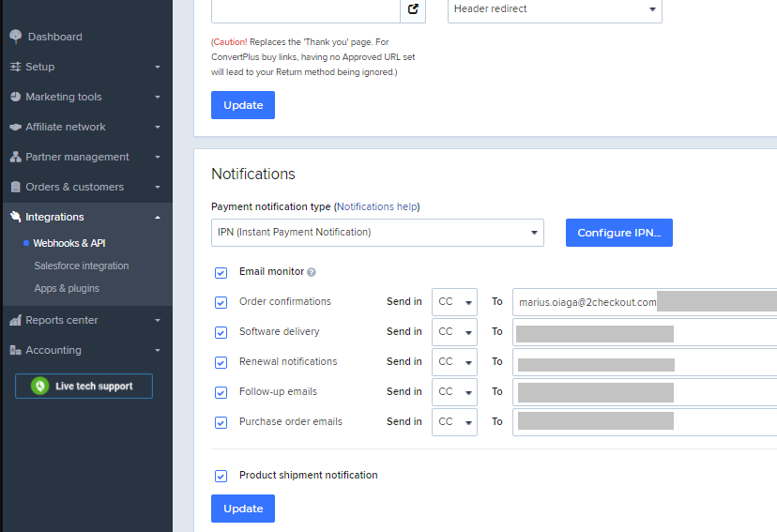Click Email monitor help question icon
777x532 pixels.
pyautogui.click(x=312, y=272)
